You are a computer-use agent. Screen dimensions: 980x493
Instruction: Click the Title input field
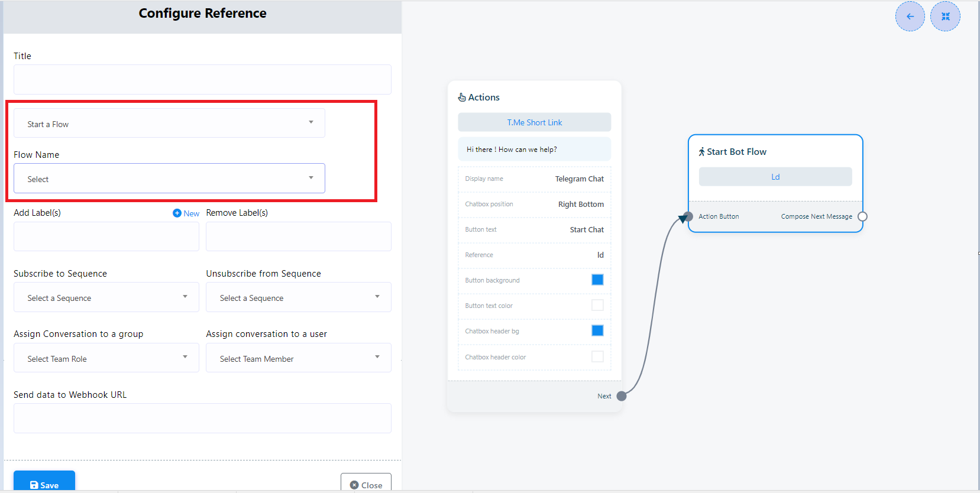click(202, 80)
